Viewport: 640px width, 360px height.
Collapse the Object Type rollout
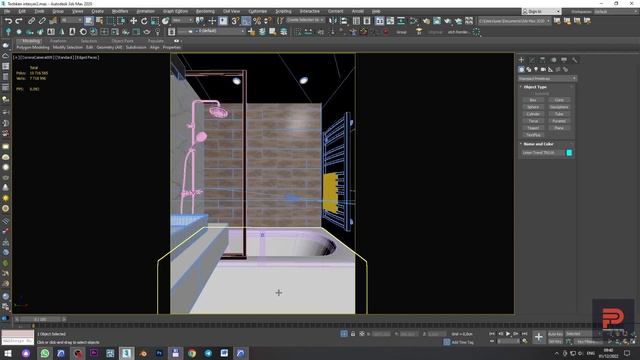[x=535, y=87]
